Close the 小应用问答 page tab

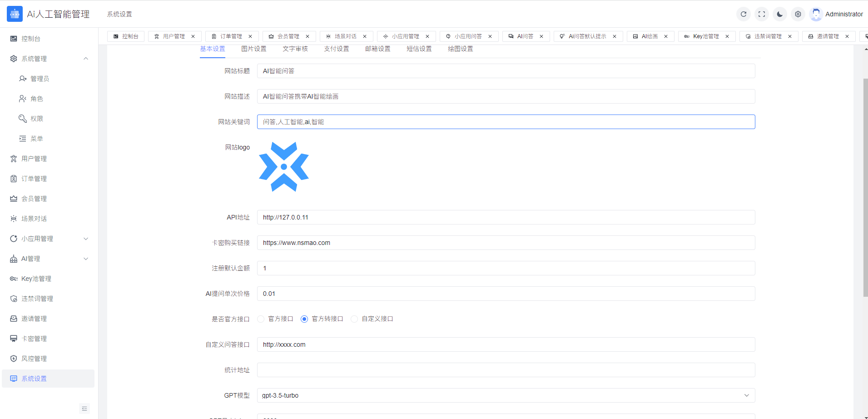click(490, 36)
